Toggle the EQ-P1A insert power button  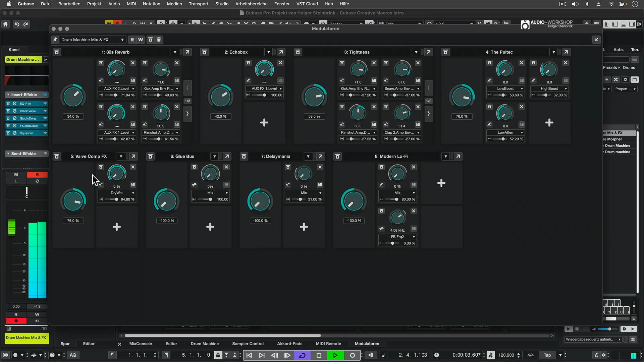(x=8, y=104)
